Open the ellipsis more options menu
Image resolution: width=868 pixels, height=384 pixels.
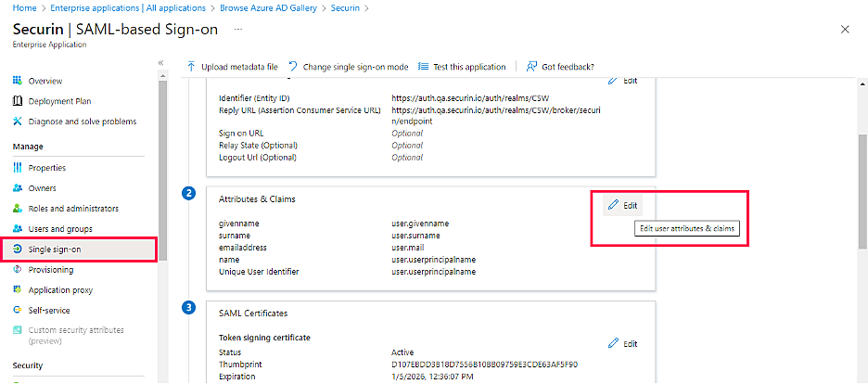click(x=238, y=29)
